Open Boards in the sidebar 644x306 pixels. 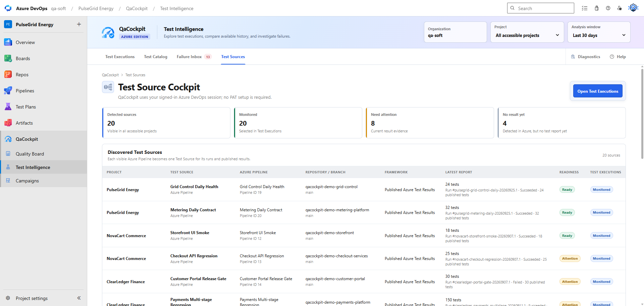(23, 58)
